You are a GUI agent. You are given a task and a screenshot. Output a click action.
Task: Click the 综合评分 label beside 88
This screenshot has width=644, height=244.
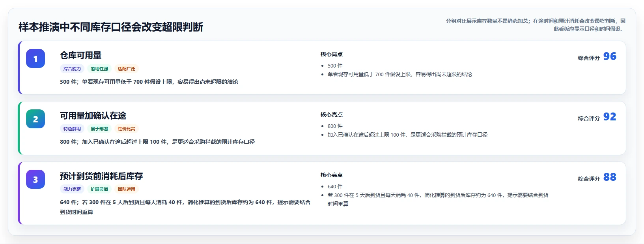pyautogui.click(x=589, y=179)
